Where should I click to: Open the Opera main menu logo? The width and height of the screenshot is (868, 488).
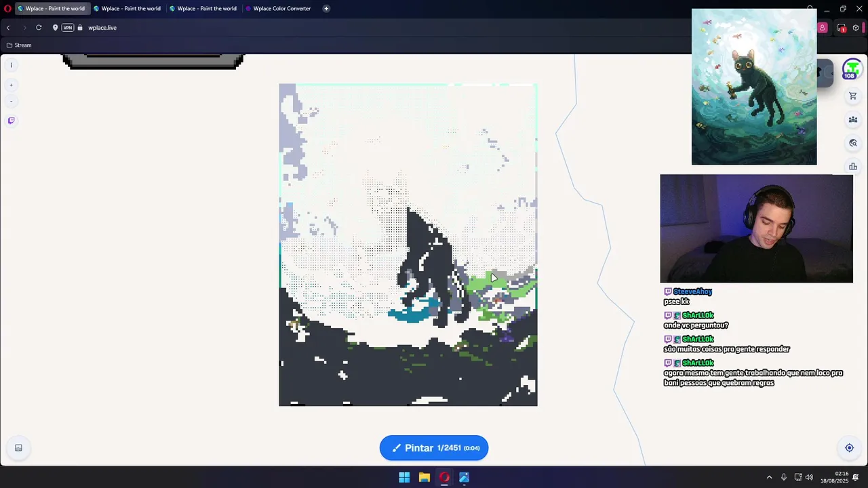pyautogui.click(x=7, y=9)
